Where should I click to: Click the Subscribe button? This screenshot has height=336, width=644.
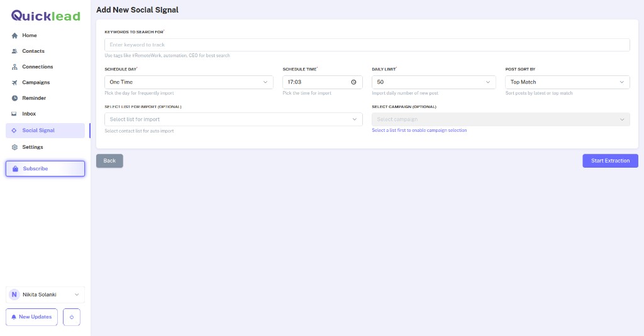45,168
